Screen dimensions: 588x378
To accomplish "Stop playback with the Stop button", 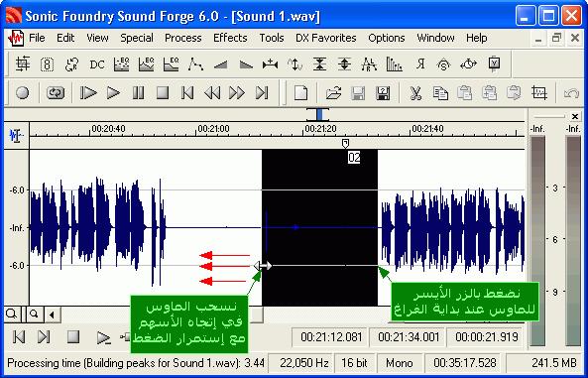I will (x=163, y=92).
